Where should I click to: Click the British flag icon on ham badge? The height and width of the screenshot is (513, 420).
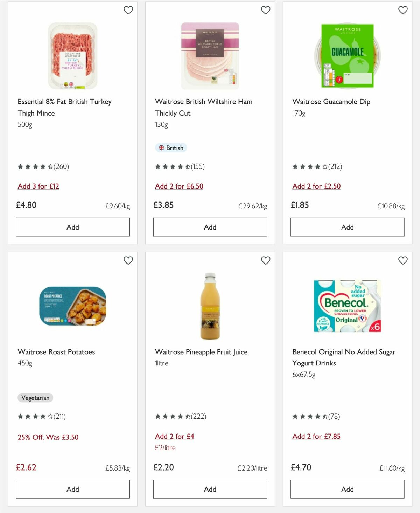162,148
